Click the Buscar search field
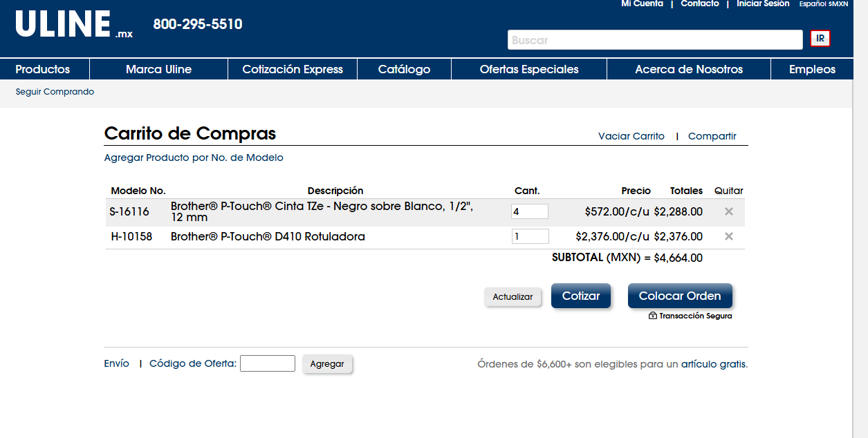868x438 pixels. [x=654, y=40]
